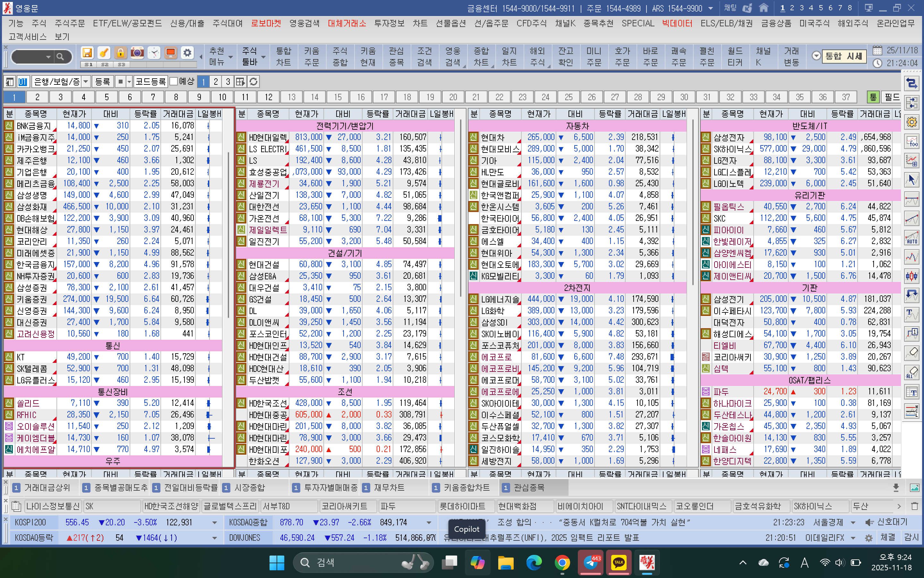This screenshot has width=924, height=578.
Task: Click the orange monitor icon
Action: point(171,53)
